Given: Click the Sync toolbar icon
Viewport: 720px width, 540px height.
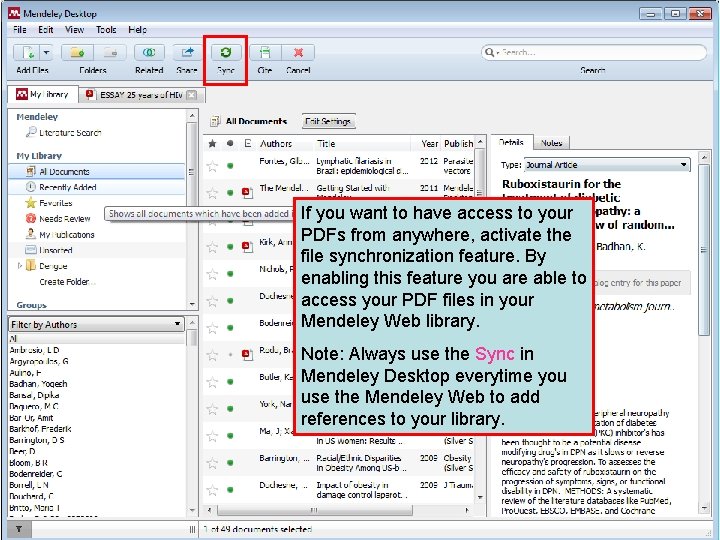Looking at the screenshot, I should tap(225, 53).
